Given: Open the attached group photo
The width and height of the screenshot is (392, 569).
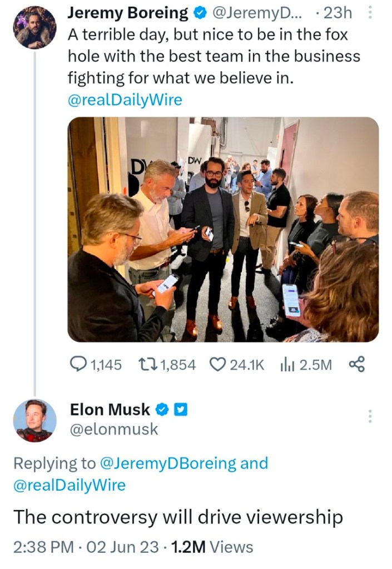Looking at the screenshot, I should pyautogui.click(x=223, y=229).
